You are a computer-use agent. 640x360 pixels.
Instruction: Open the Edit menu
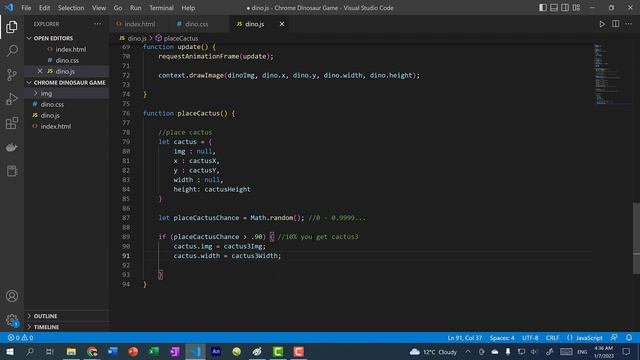point(44,8)
